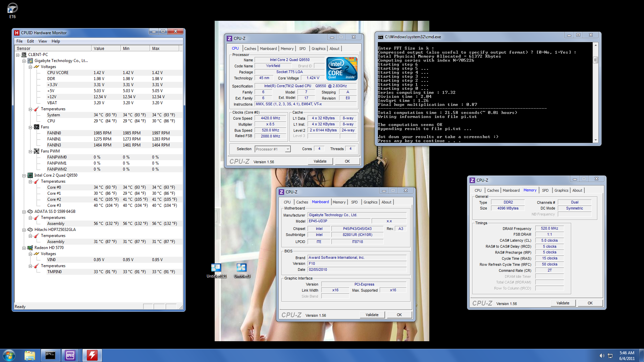The image size is (644, 362).
Task: Open the View menu in Hardware Monitor
Action: [43, 41]
